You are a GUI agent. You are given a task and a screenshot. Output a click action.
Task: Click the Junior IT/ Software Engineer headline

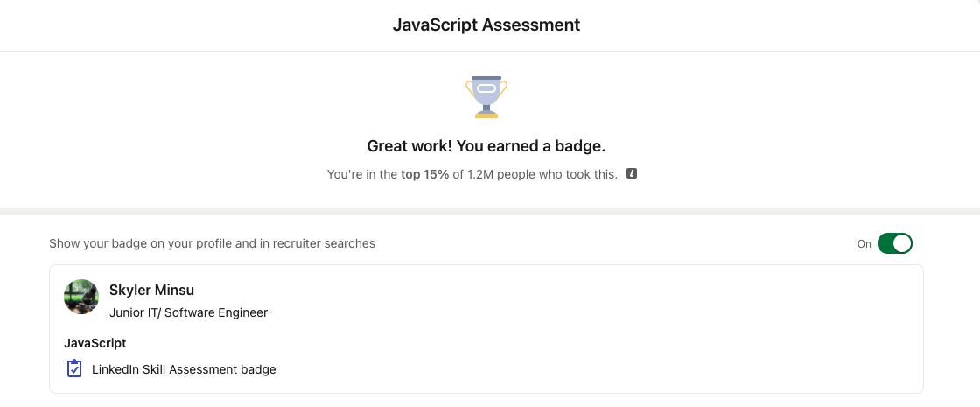click(x=189, y=312)
